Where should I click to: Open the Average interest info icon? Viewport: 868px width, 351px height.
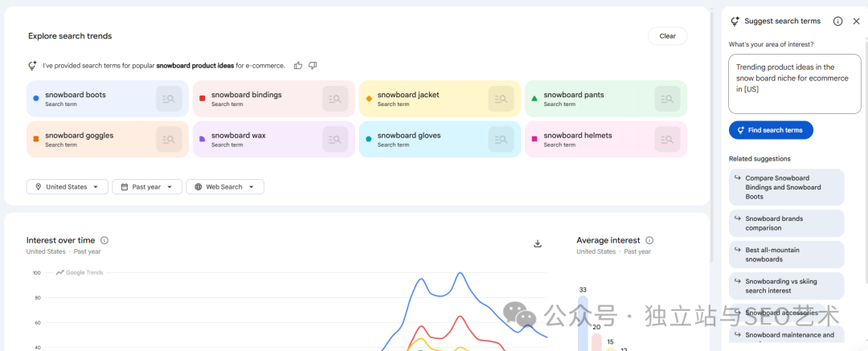(649, 240)
